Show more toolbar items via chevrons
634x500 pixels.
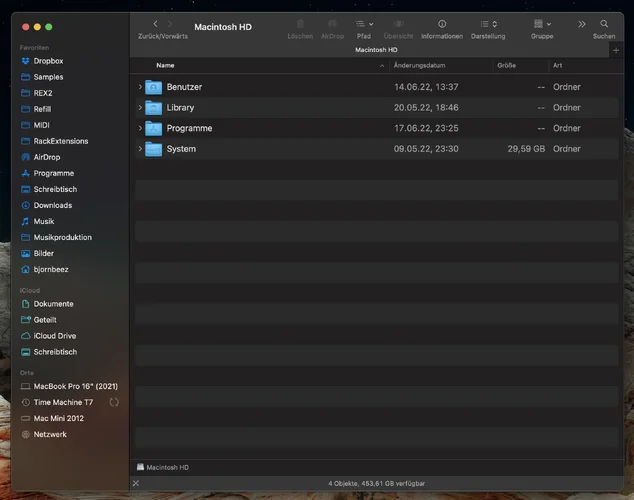(x=581, y=24)
